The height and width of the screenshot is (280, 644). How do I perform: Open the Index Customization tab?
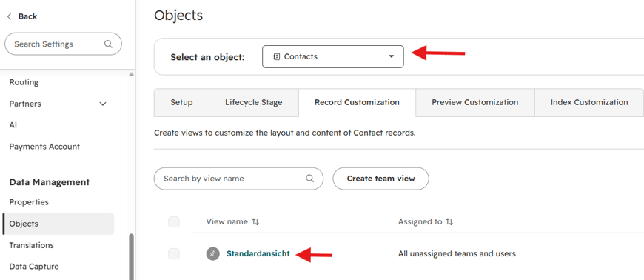[589, 102]
